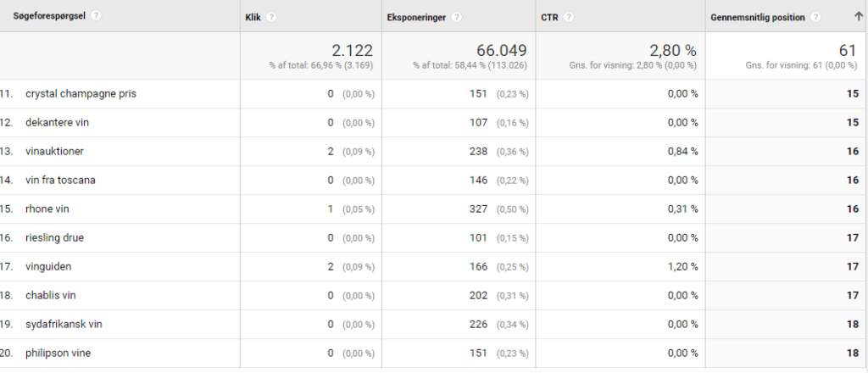Open help icon next to Søgeforespørgsel
This screenshot has width=868, height=373.
(x=97, y=16)
